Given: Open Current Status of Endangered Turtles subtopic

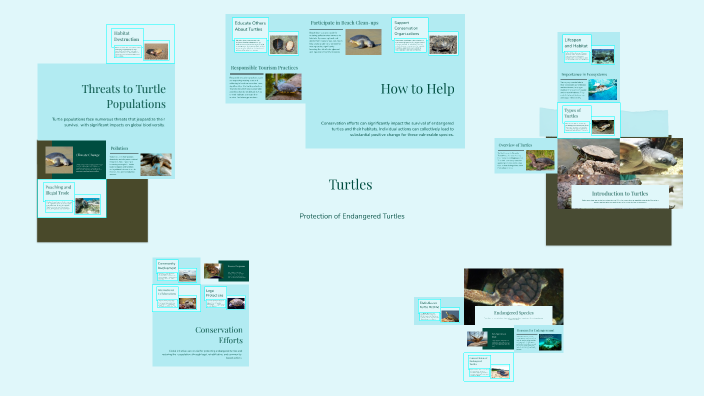Looking at the screenshot, I should [479, 361].
